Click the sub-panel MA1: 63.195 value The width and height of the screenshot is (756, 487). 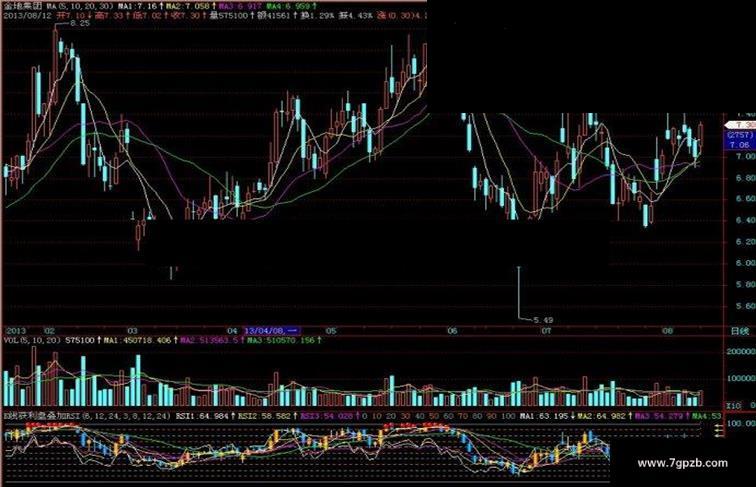pos(546,415)
